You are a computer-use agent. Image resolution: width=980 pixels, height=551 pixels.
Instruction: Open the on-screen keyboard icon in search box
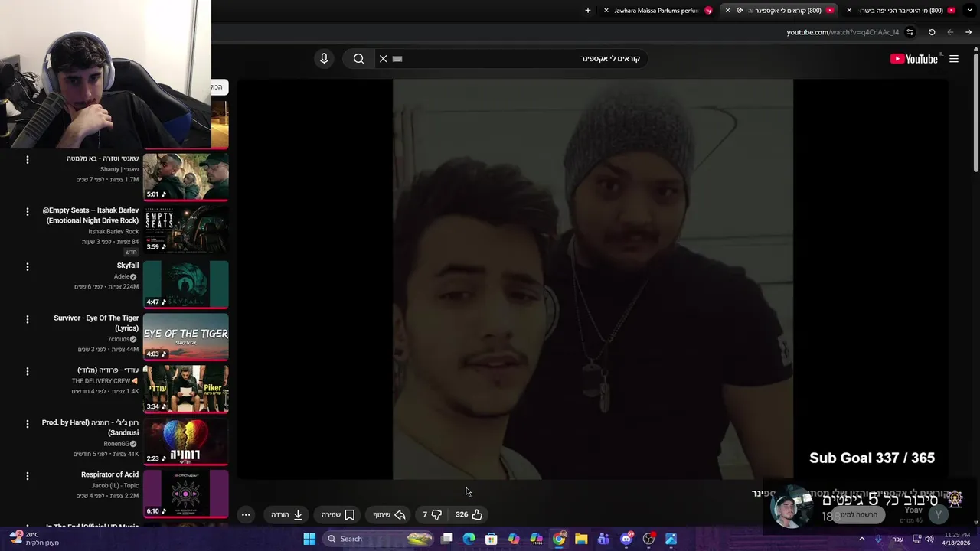tap(397, 59)
